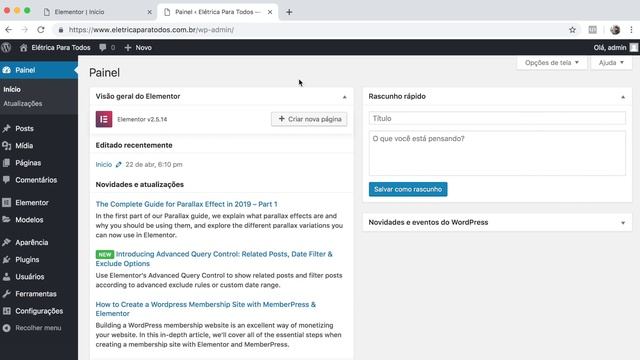Image resolution: width=640 pixels, height=360 pixels.
Task: Open the Início submenu item
Action: coord(12,89)
